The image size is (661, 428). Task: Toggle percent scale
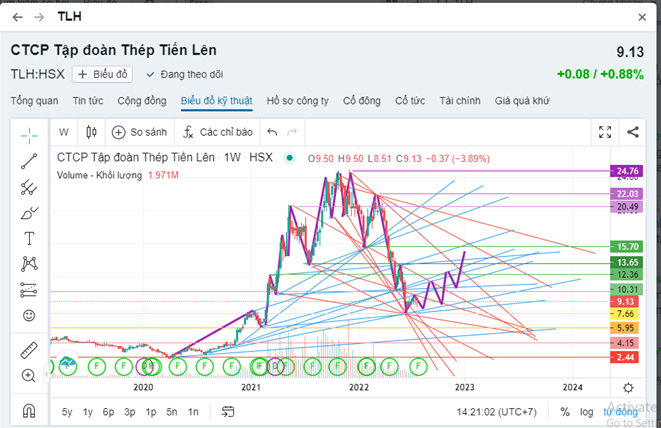click(565, 412)
